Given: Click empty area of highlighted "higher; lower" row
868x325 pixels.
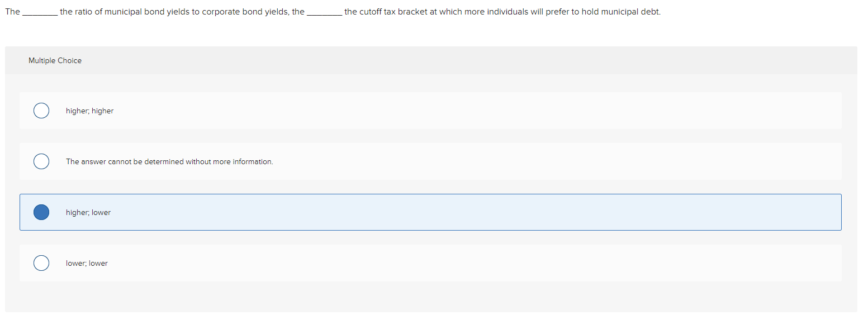Looking at the screenshot, I should point(475,212).
